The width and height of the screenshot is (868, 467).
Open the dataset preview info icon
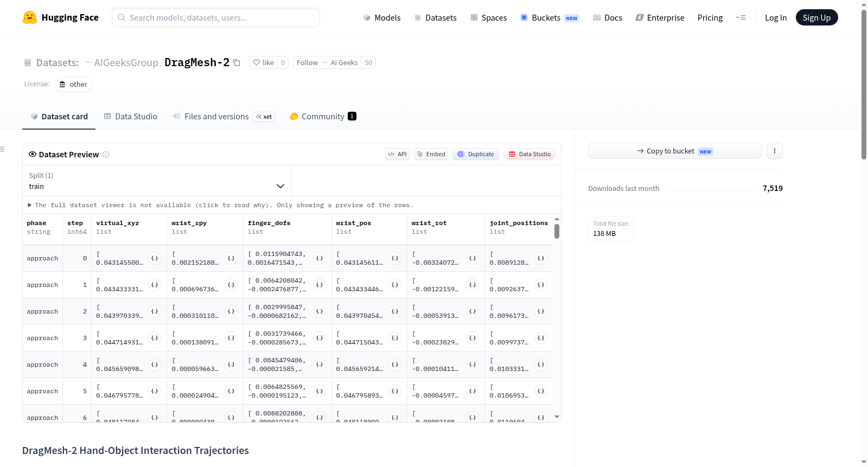coord(106,155)
